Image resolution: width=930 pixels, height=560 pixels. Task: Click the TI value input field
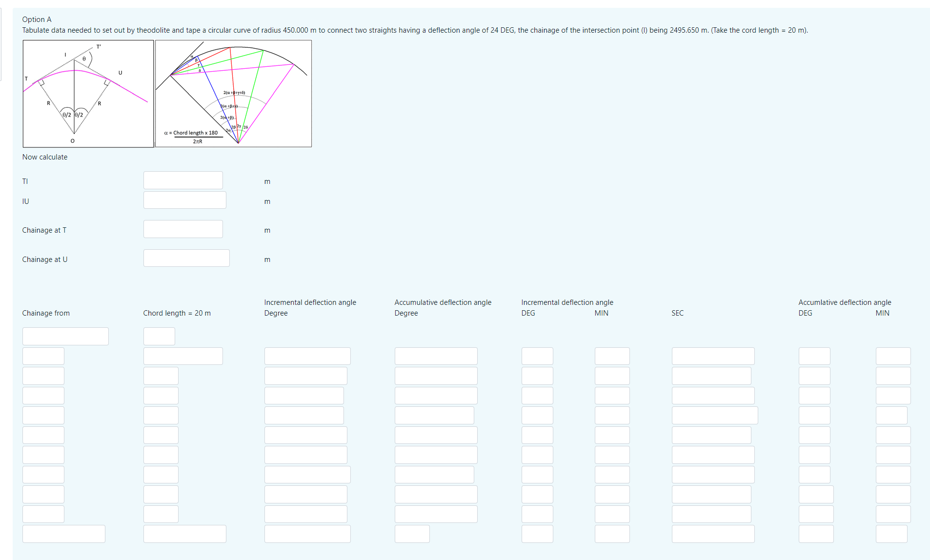tap(182, 180)
